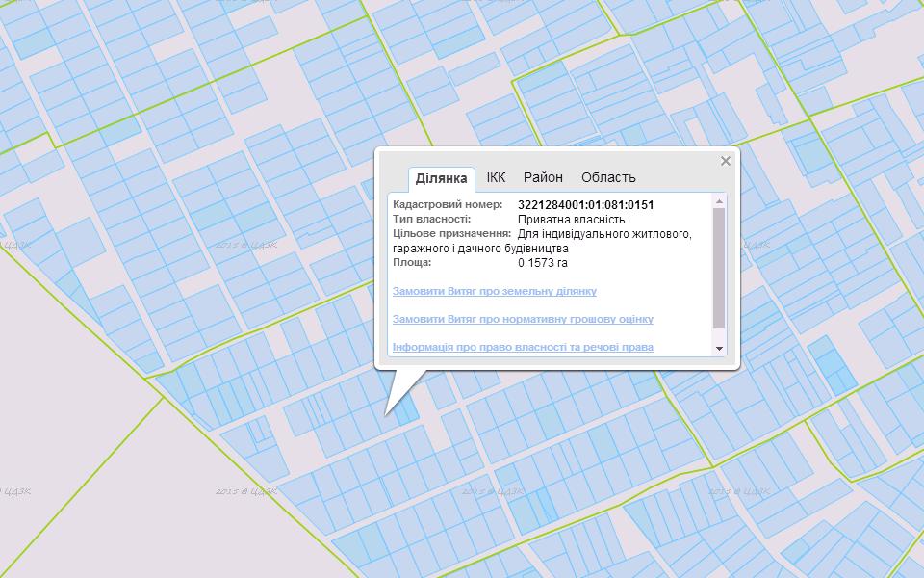Click text гаражного і дачного будівництва

point(480,249)
